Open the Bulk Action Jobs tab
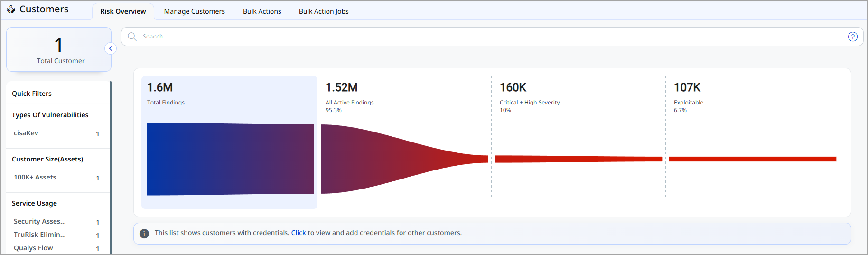868x255 pixels. click(x=324, y=11)
